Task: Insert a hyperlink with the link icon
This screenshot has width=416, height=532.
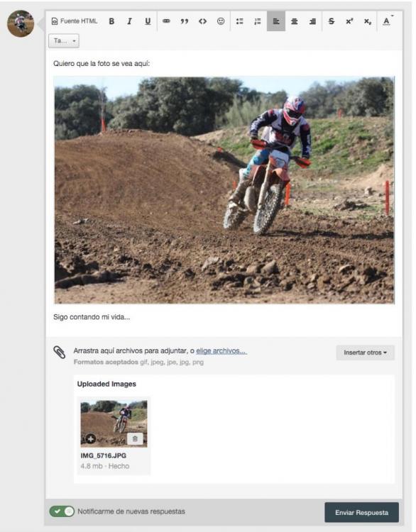Action: [166, 21]
